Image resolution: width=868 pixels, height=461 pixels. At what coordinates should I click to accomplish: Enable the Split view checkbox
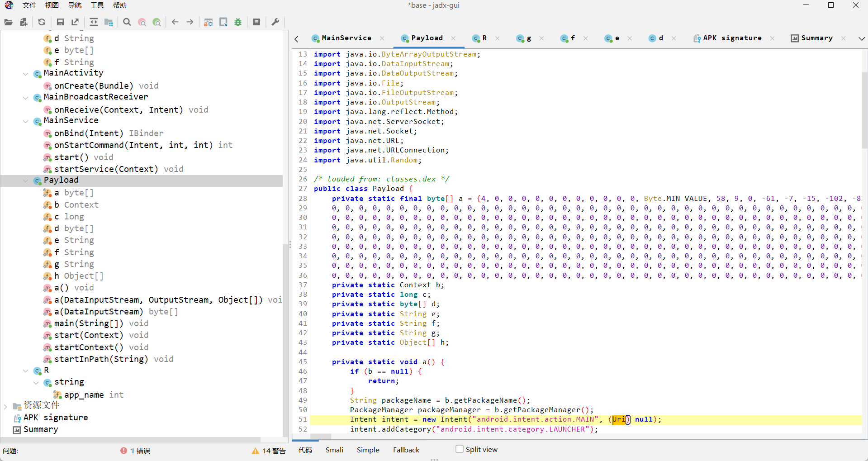click(460, 449)
